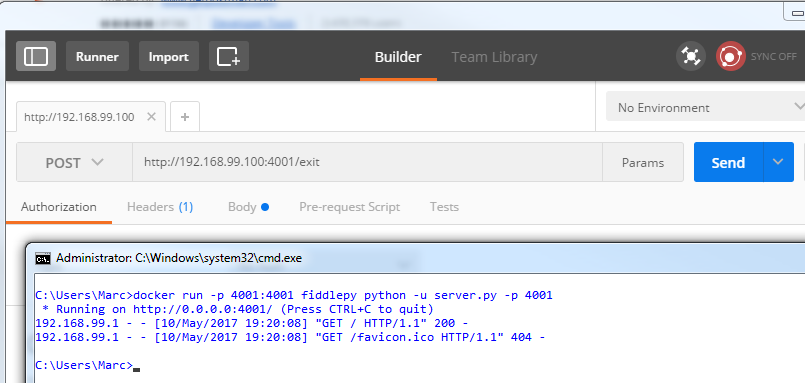This screenshot has width=805, height=383.
Task: Switch to the Team Library tab
Action: [x=494, y=56]
